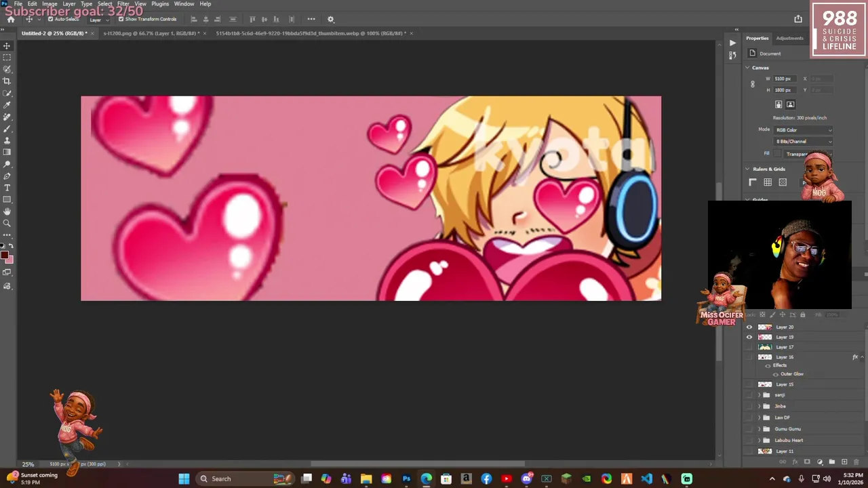Select the Move tool in the toolbox
Viewport: 868px width, 488px height.
click(x=7, y=46)
